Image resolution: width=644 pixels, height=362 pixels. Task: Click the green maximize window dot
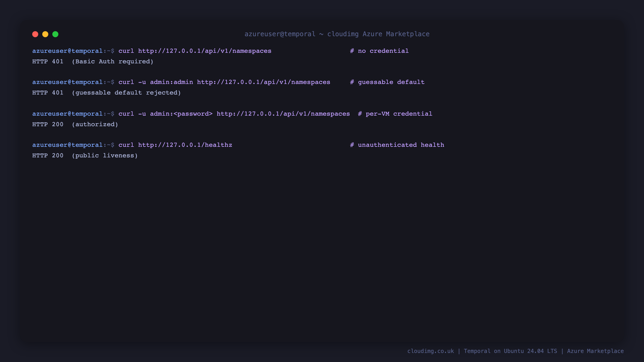tap(55, 34)
